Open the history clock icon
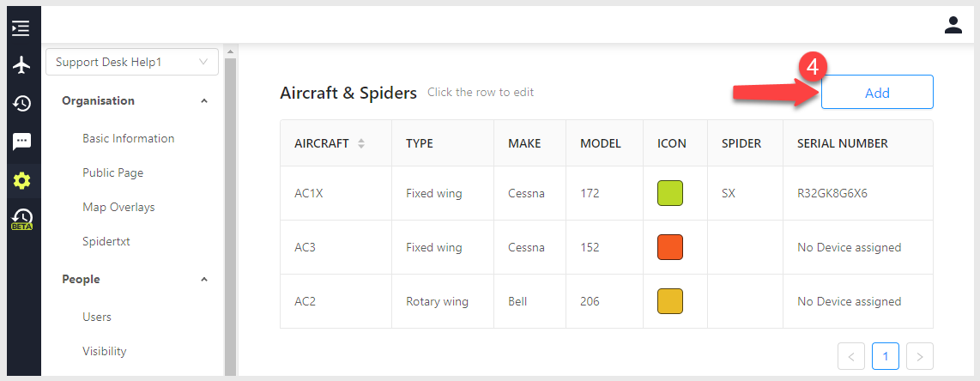This screenshot has width=980, height=381. click(21, 103)
